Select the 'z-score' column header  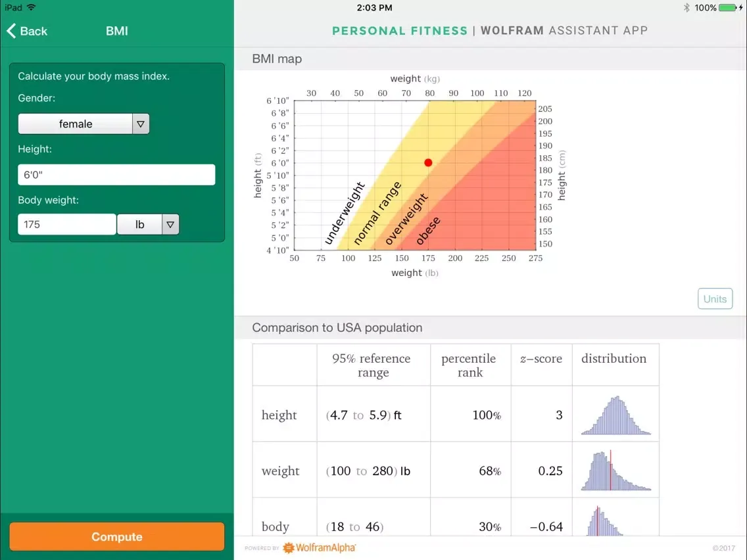pos(541,359)
